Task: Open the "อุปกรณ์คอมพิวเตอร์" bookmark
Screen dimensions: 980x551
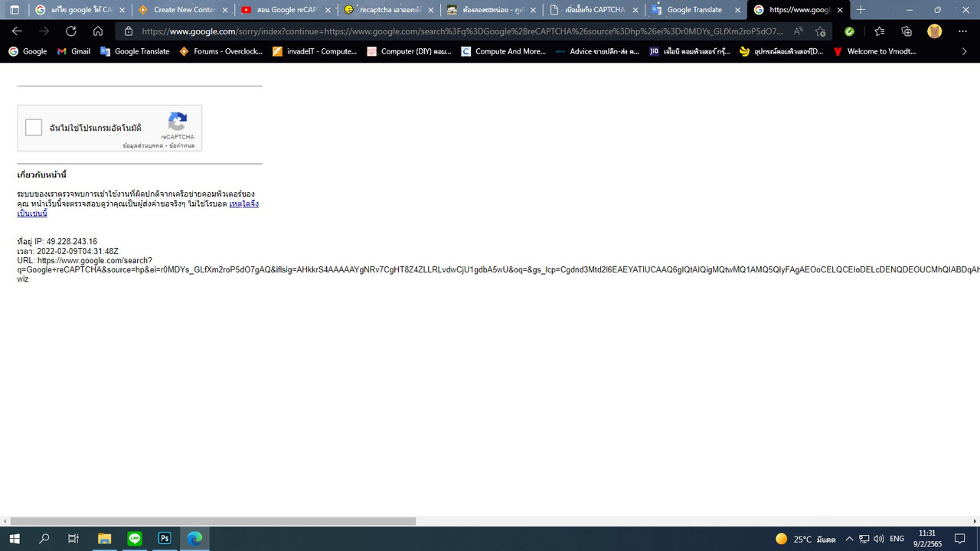Action: [x=782, y=51]
